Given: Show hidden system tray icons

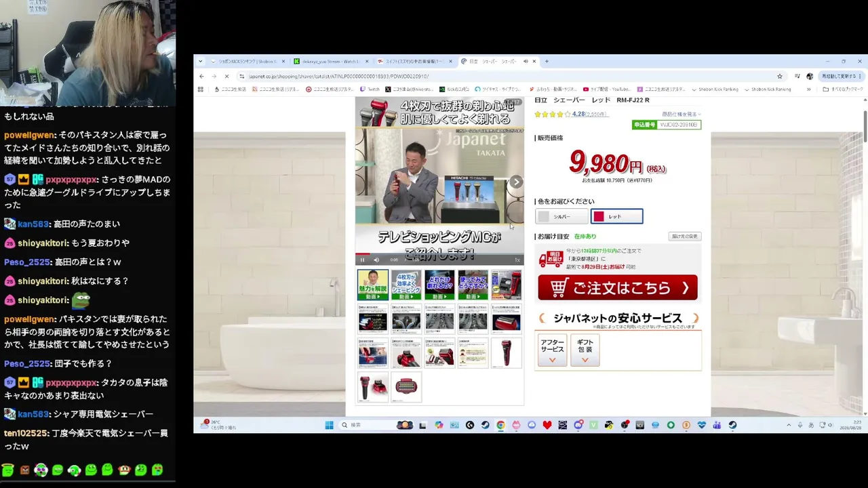Looking at the screenshot, I should [789, 425].
